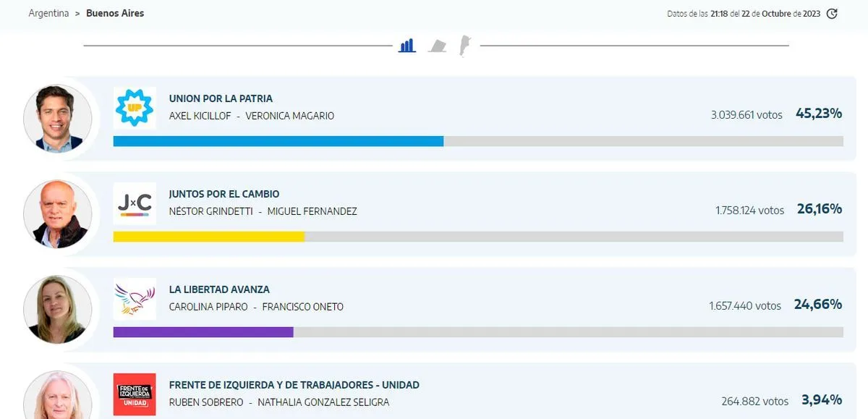The width and height of the screenshot is (868, 419).
Task: Go to Argentina in the breadcrumb
Action: coord(48,14)
